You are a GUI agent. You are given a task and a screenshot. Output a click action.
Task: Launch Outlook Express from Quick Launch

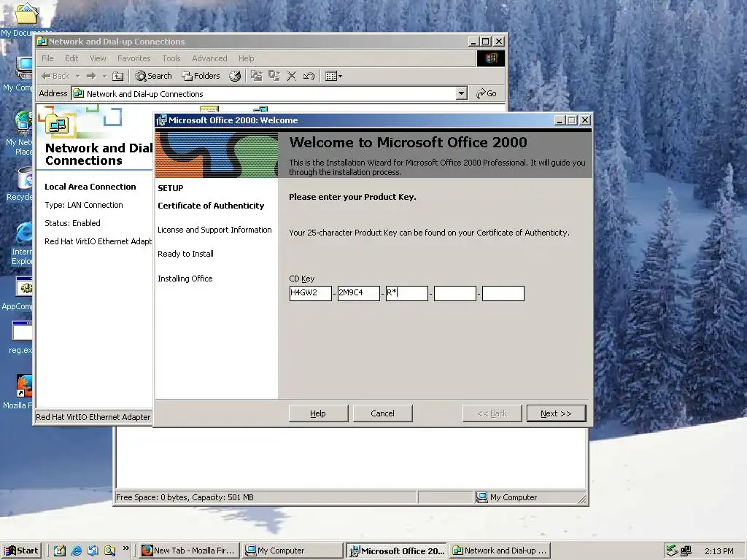[x=93, y=551]
